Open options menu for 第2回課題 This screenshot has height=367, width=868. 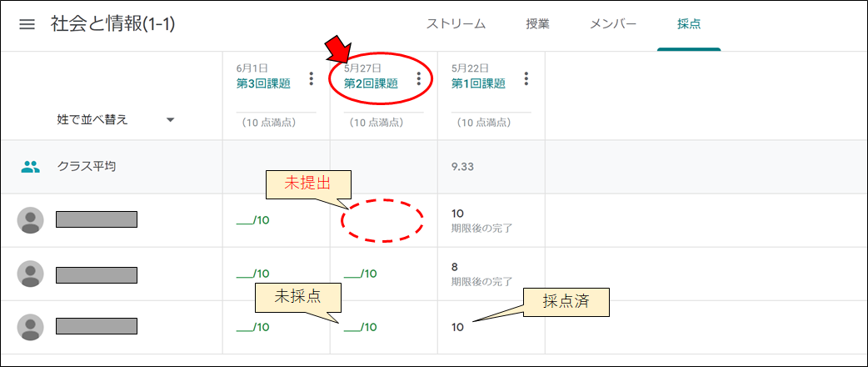pos(418,78)
